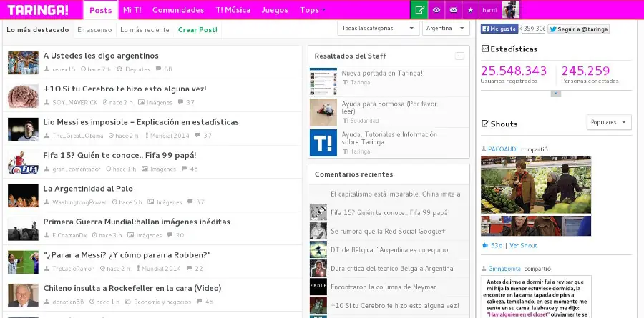
Task: Open Chileno insulta a Rockefeller post
Action: click(x=132, y=289)
